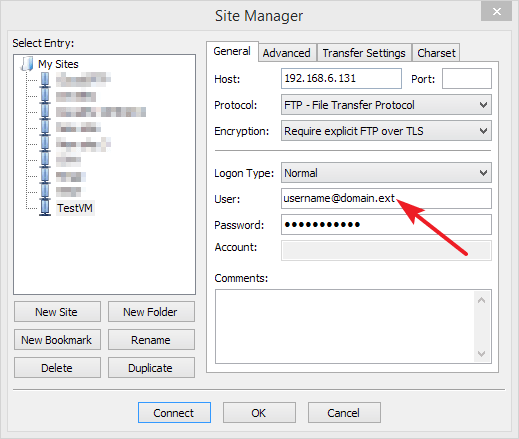Click the Delete button
This screenshot has height=439, width=519.
[x=57, y=368]
